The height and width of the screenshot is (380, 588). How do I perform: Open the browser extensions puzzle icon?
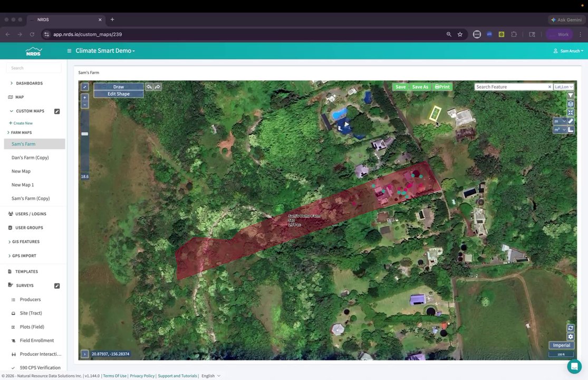point(514,34)
